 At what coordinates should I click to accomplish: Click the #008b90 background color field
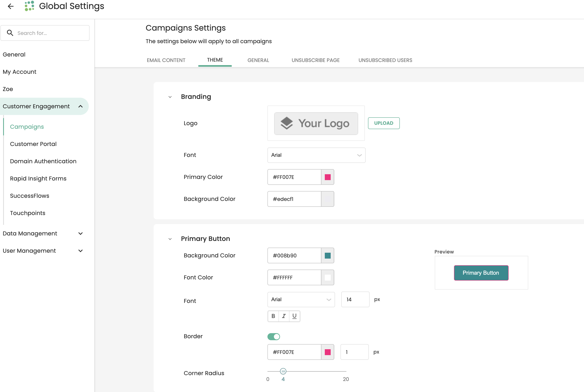tap(294, 255)
